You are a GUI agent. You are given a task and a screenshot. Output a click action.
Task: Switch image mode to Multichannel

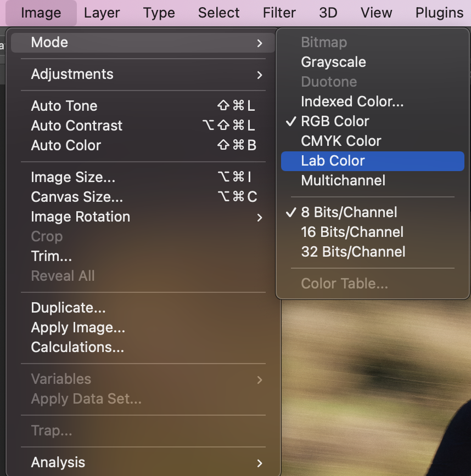pyautogui.click(x=373, y=180)
